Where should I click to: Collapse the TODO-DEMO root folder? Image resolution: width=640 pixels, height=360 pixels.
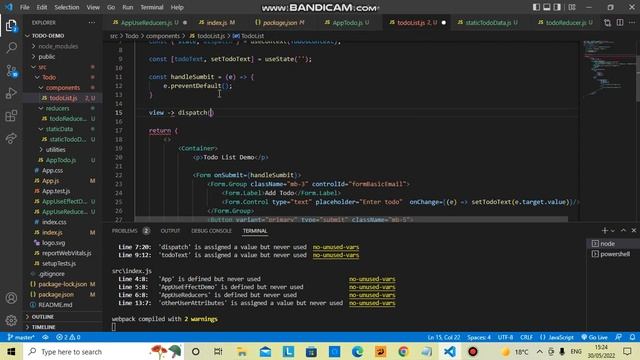(x=62, y=36)
